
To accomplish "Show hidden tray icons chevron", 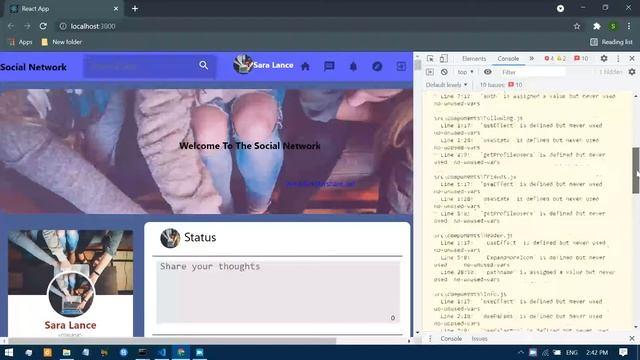I will coord(521,352).
